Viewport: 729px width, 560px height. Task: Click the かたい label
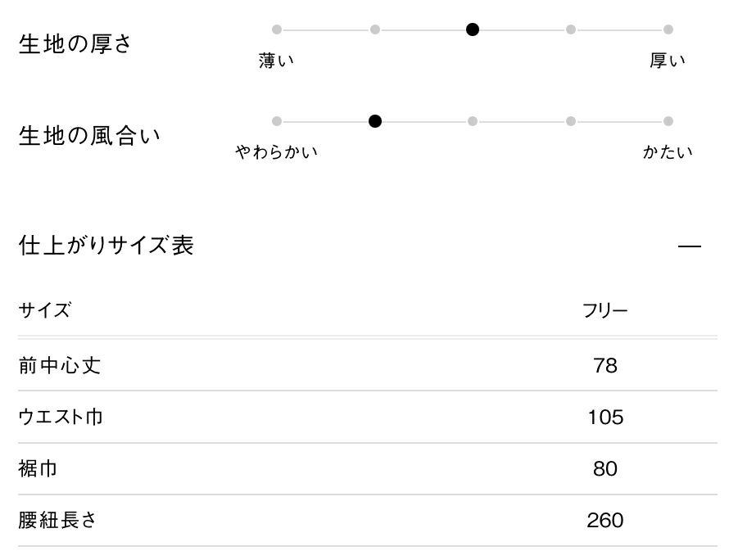(x=668, y=152)
